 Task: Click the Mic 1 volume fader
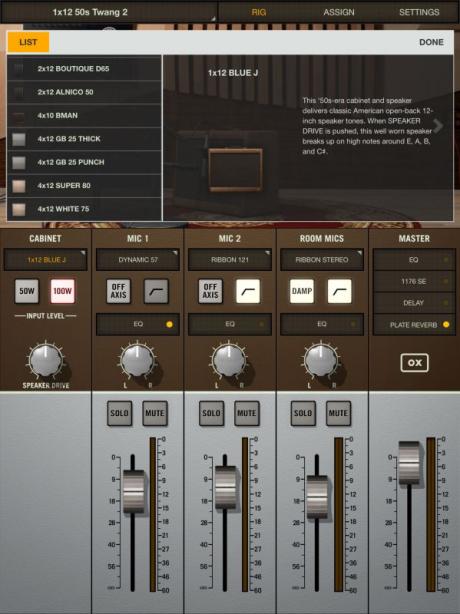(133, 491)
